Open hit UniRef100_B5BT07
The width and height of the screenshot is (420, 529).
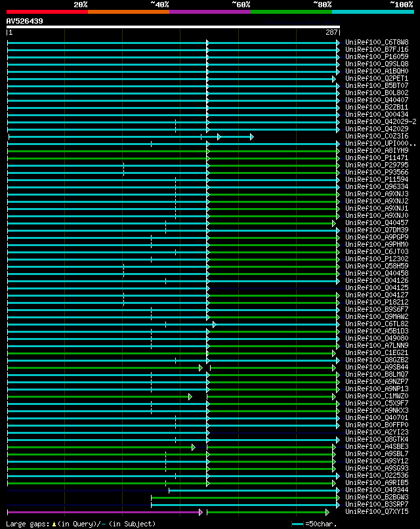click(x=377, y=86)
